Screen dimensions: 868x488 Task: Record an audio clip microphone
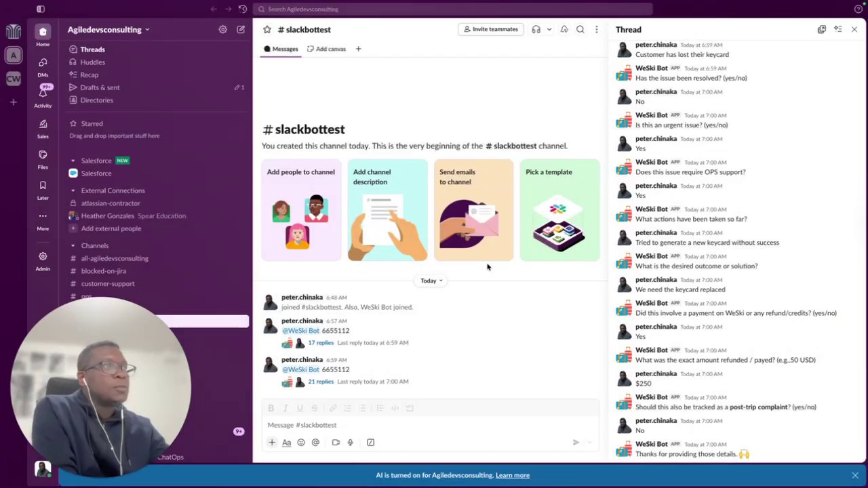pos(351,443)
